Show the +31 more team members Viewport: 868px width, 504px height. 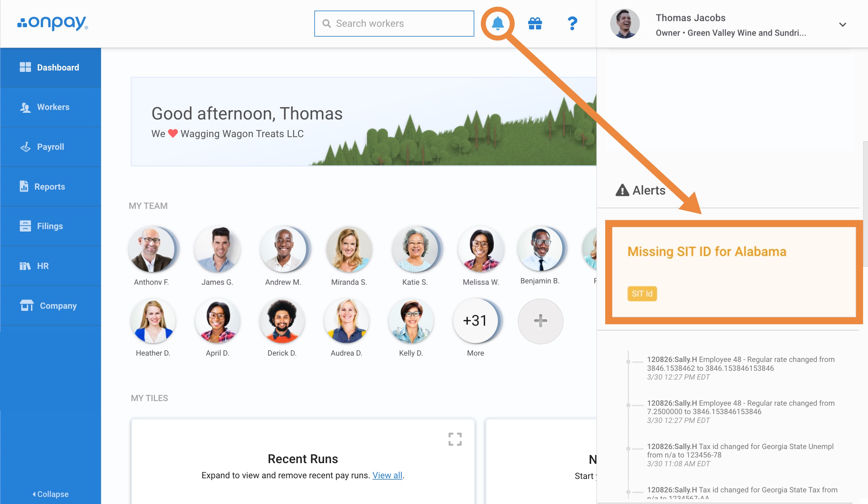click(475, 321)
